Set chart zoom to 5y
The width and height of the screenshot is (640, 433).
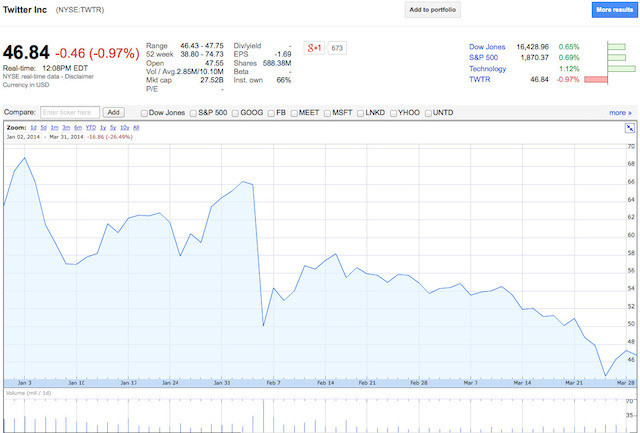pyautogui.click(x=113, y=128)
